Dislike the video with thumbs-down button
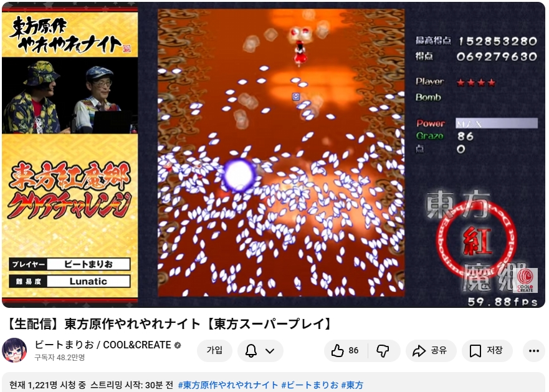 click(x=383, y=351)
